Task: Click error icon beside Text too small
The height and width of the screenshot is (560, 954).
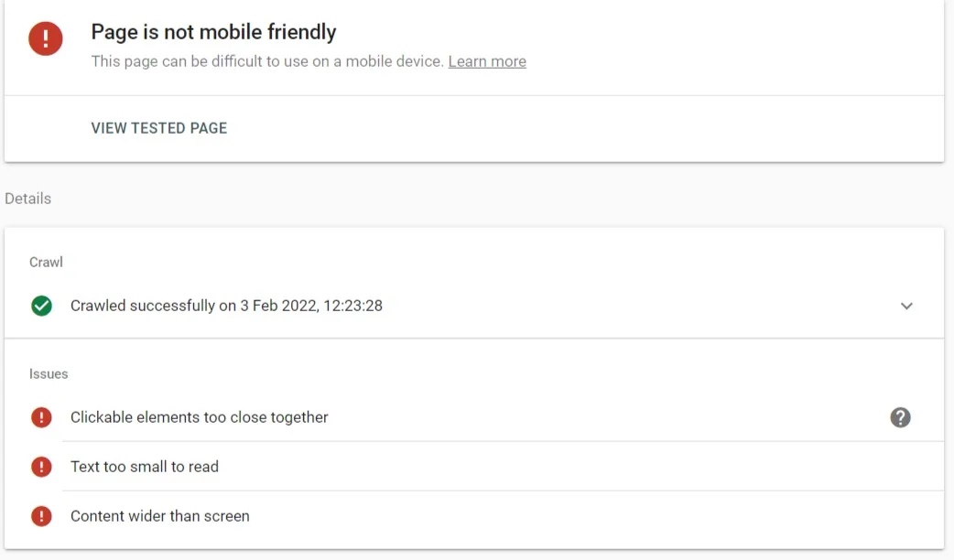Action: point(41,467)
